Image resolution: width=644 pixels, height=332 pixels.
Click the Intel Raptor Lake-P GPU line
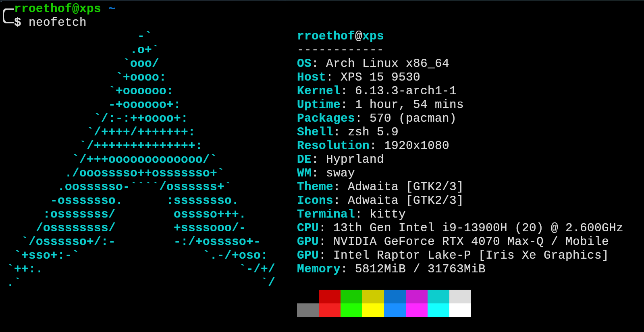coord(453,255)
